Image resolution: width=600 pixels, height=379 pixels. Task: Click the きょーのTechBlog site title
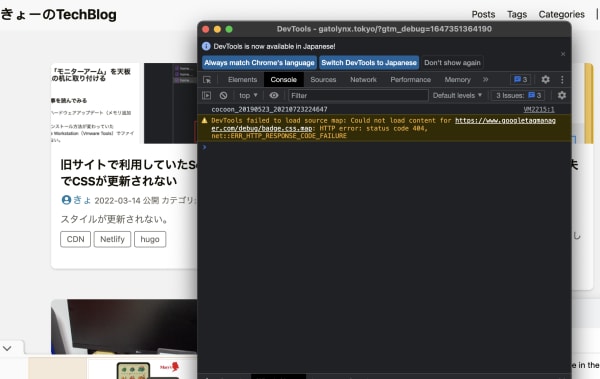coord(59,15)
